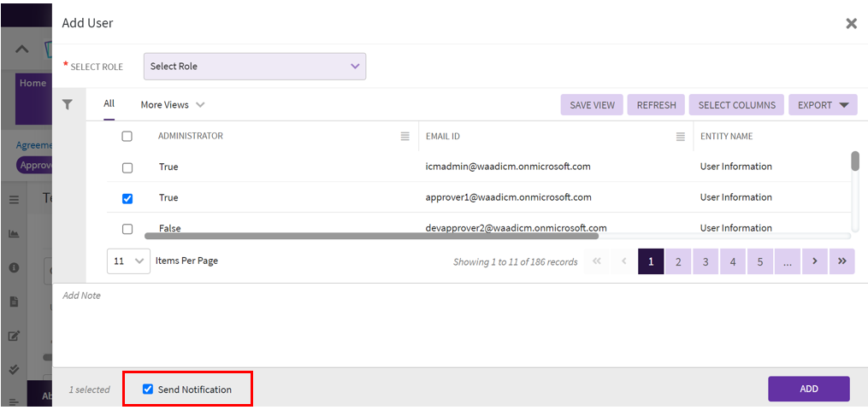868x410 pixels.
Task: Check the icmadmin user row checkbox
Action: [127, 167]
